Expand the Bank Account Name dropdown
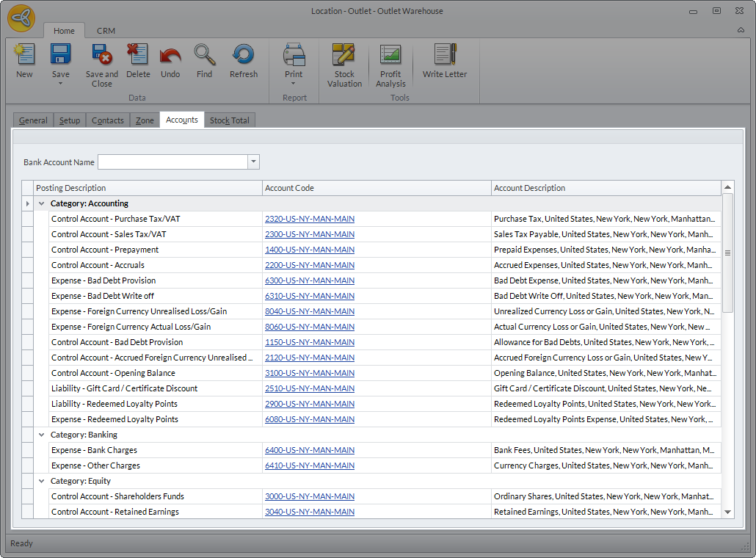The width and height of the screenshot is (756, 558). pos(253,162)
